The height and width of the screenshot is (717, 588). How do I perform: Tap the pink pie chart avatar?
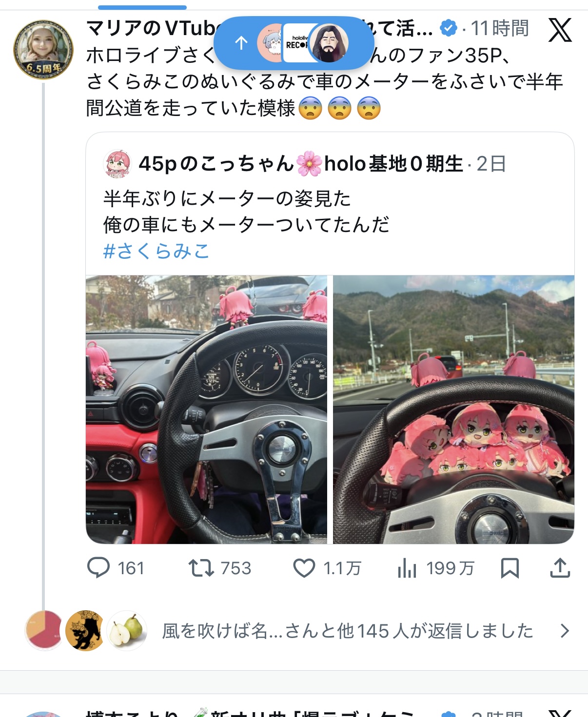point(44,631)
